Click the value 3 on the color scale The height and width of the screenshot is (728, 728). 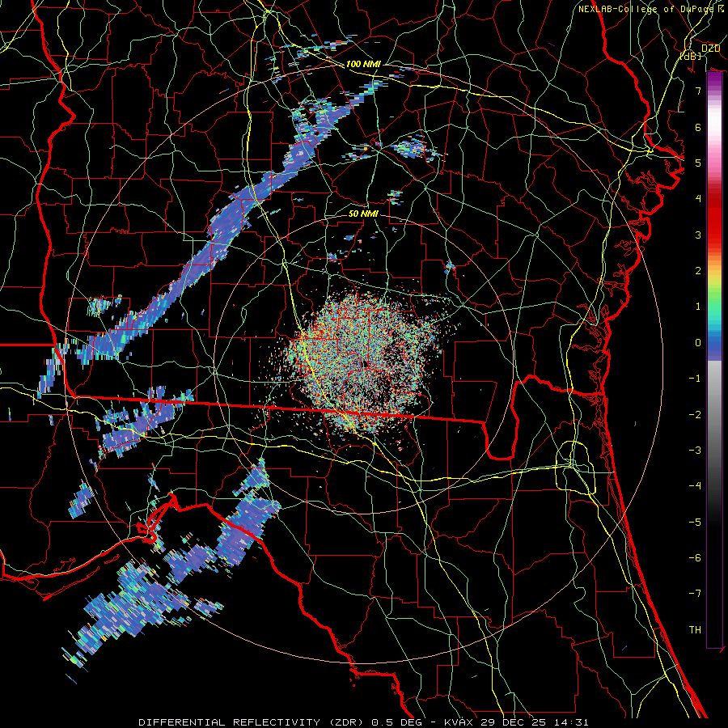(x=698, y=235)
